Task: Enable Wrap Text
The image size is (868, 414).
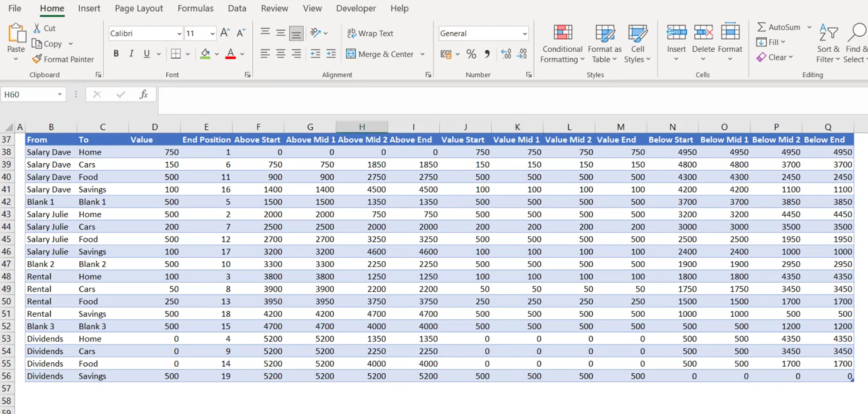Action: coord(370,33)
